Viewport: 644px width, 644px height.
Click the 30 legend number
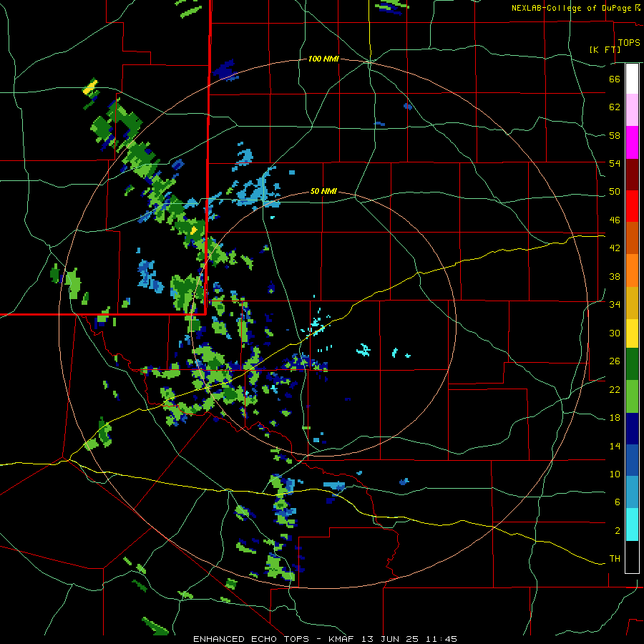coord(615,333)
